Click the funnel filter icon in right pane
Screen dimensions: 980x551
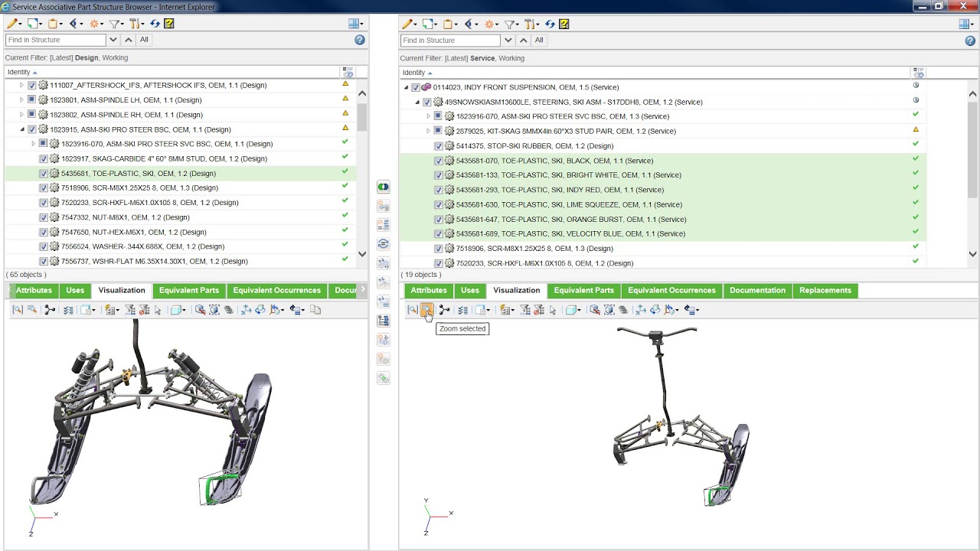point(510,24)
